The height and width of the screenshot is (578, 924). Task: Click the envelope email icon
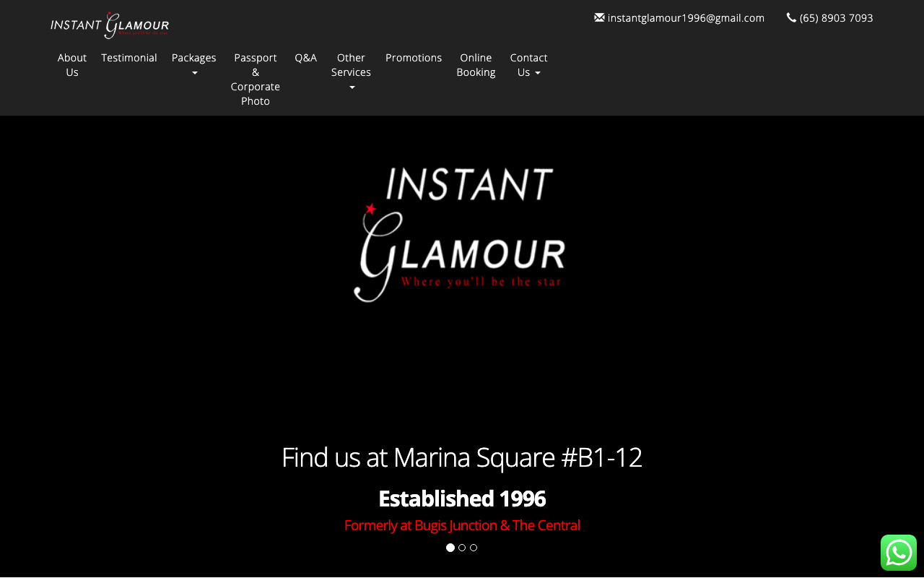[x=599, y=17]
